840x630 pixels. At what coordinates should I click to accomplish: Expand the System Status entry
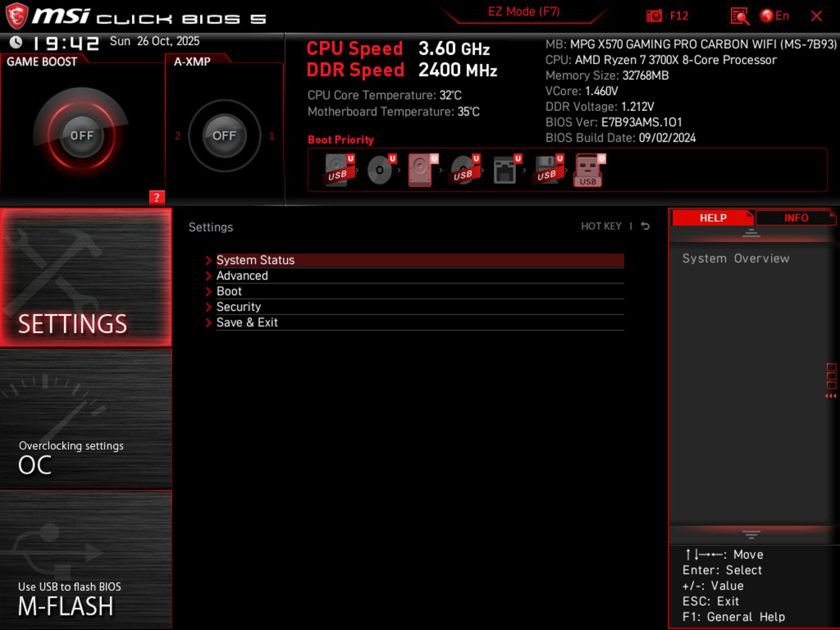click(x=255, y=260)
